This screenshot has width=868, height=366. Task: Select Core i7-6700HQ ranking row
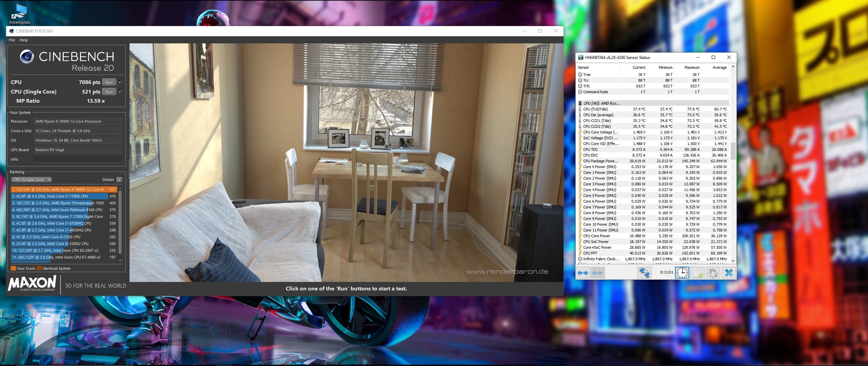pos(64,223)
